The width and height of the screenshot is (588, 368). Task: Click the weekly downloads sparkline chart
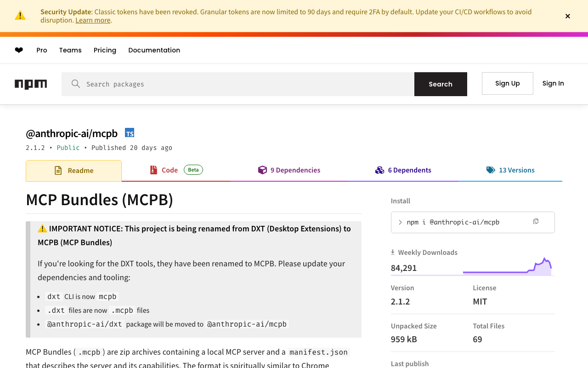click(507, 266)
